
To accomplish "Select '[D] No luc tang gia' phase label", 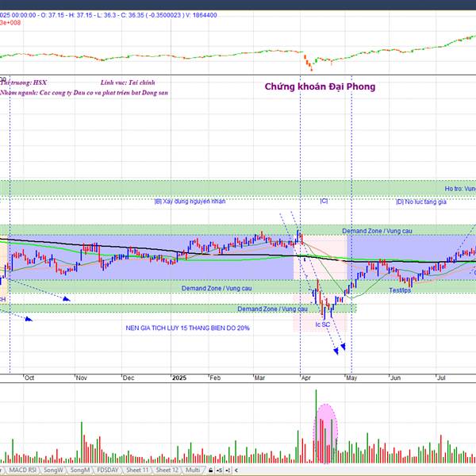I will 421,202.
